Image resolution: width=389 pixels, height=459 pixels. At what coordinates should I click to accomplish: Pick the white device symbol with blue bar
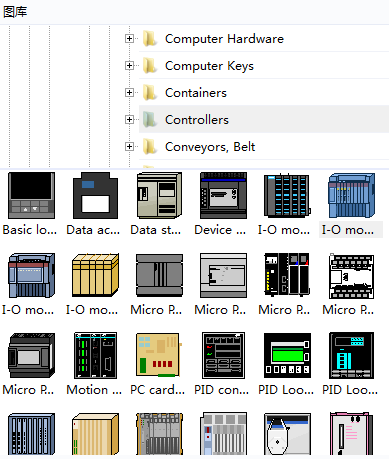(x=287, y=434)
